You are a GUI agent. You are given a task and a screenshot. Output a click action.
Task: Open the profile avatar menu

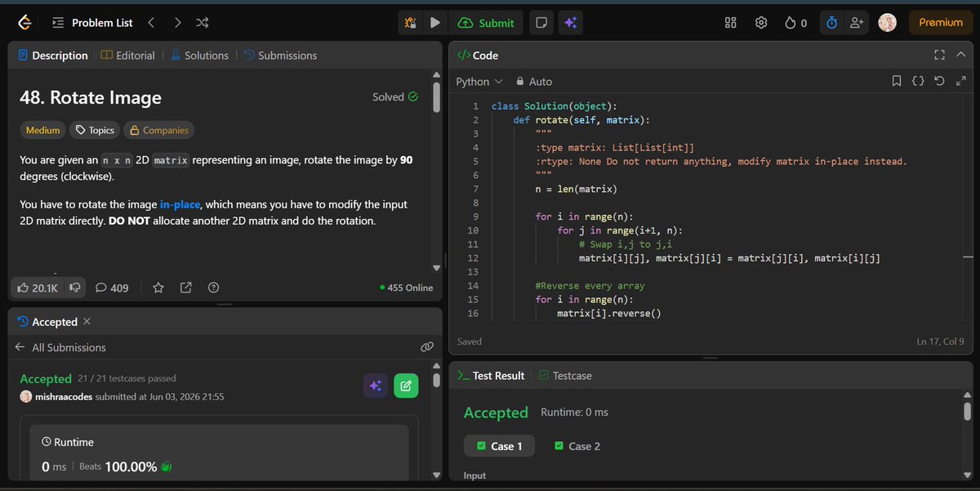click(x=888, y=23)
